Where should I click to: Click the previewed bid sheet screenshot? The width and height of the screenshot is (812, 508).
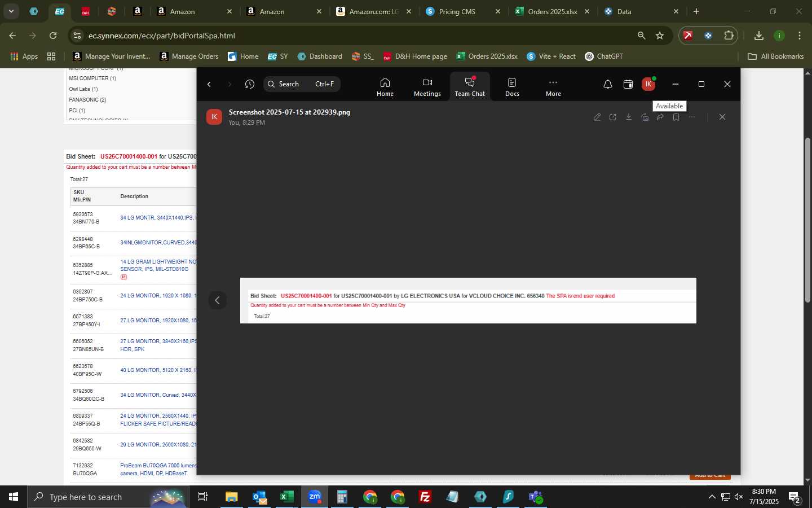(468, 300)
